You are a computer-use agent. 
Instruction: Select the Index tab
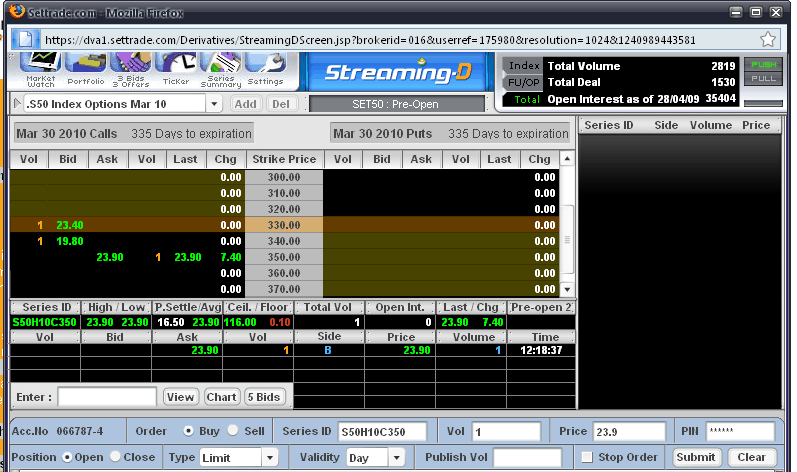(524, 66)
